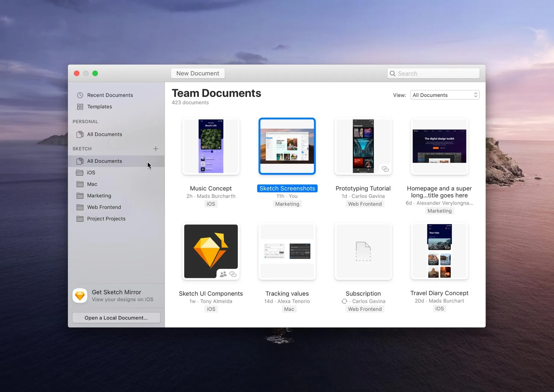The width and height of the screenshot is (554, 392).
Task: Select Templates in sidebar
Action: coord(116,106)
